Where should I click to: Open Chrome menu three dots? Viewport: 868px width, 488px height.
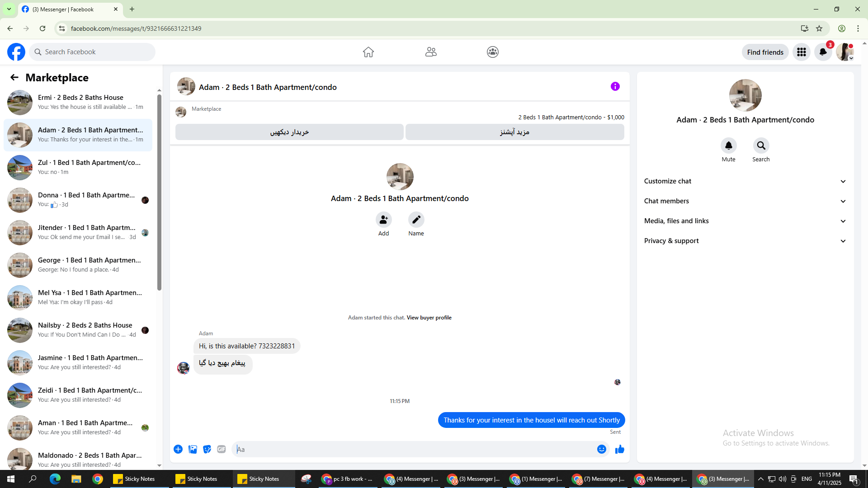(x=858, y=28)
